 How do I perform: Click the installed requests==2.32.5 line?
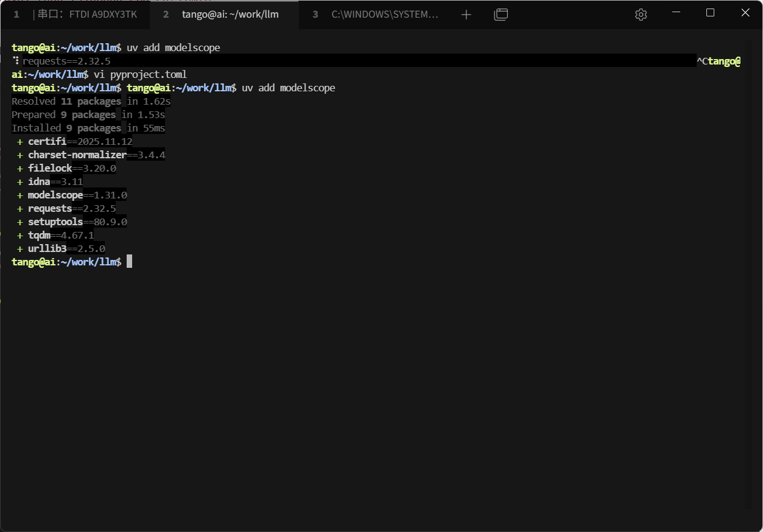(x=66, y=208)
